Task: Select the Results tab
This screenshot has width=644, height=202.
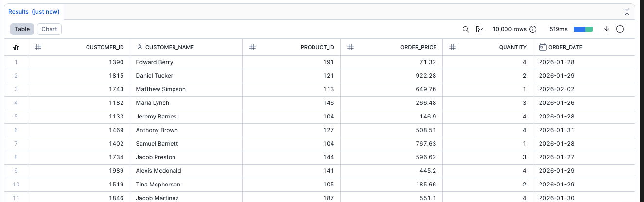Action: pos(34,11)
